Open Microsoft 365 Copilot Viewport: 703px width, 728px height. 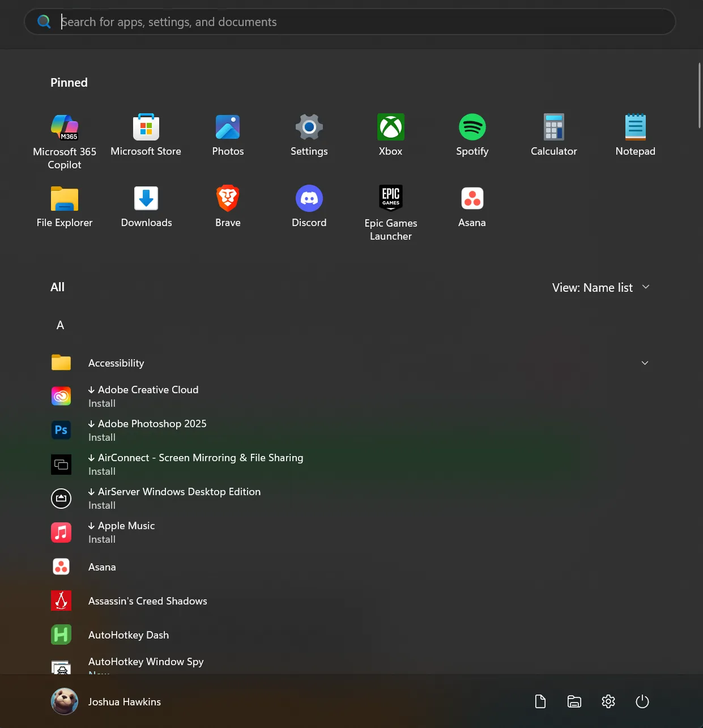click(x=64, y=135)
